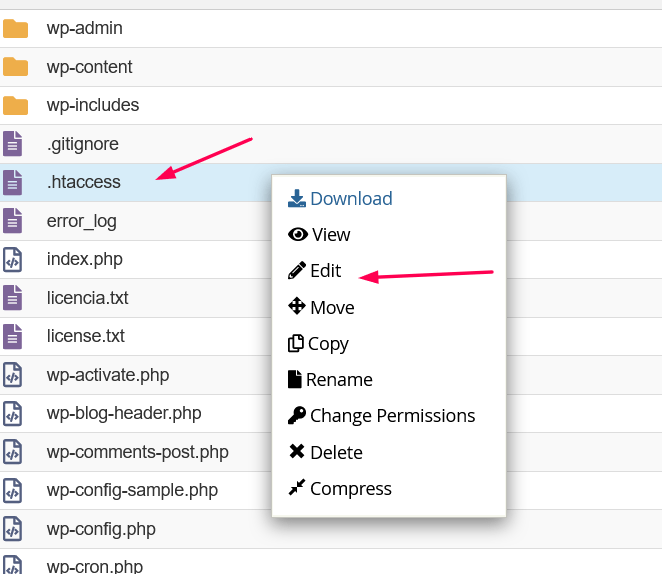Click the page icon beside Rename

(x=295, y=379)
